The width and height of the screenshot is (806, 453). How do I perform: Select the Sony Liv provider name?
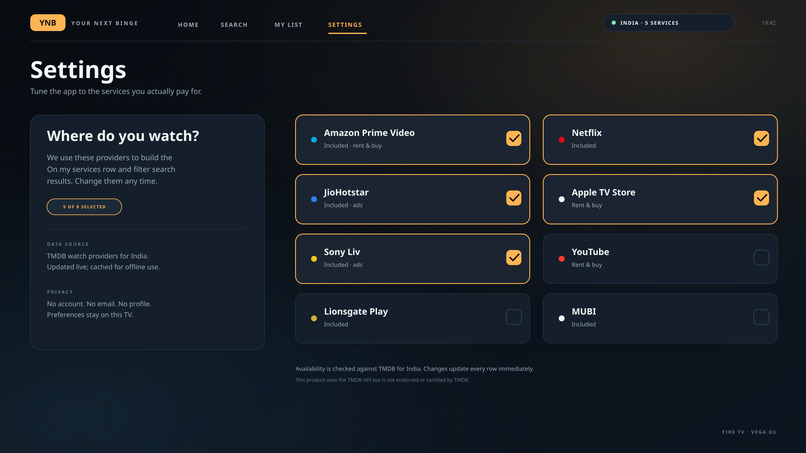click(x=342, y=252)
